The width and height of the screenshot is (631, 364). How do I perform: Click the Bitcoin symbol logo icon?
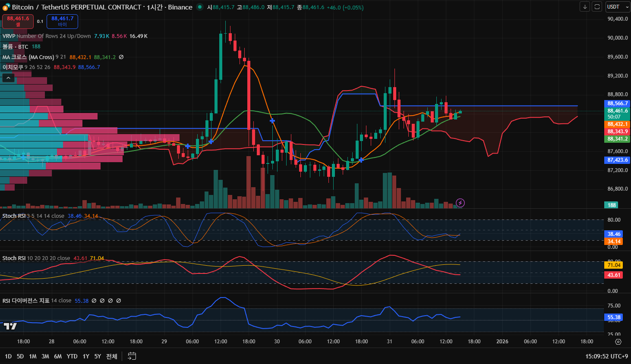click(x=6, y=7)
